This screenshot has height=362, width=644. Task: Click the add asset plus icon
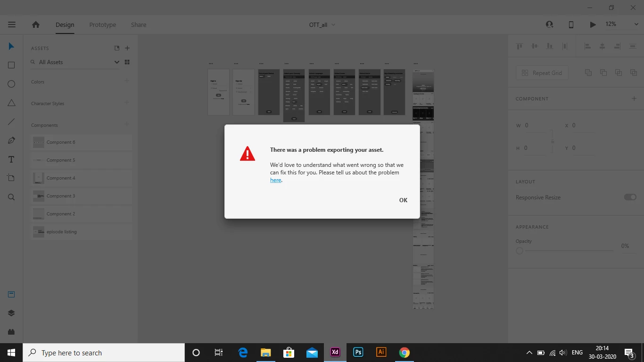(127, 48)
